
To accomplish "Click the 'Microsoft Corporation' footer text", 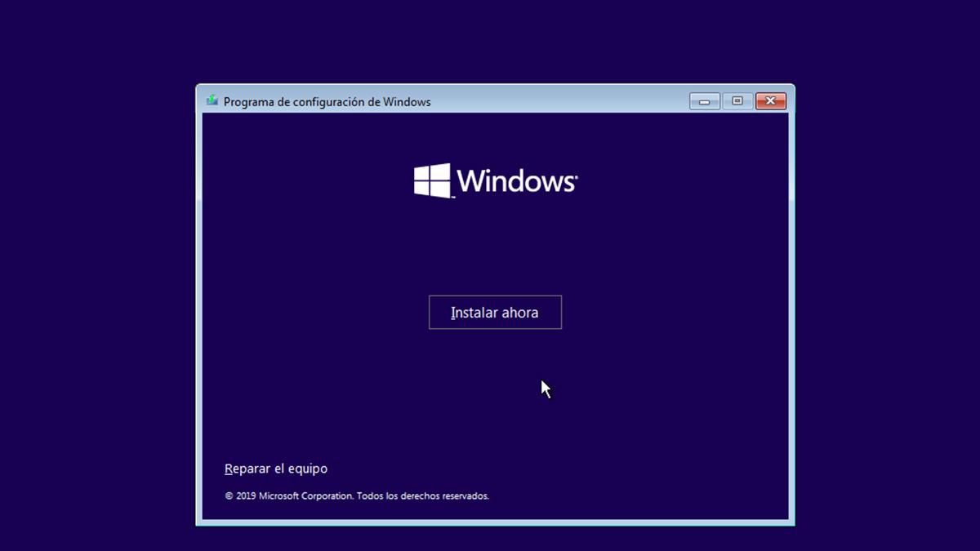I will click(306, 495).
